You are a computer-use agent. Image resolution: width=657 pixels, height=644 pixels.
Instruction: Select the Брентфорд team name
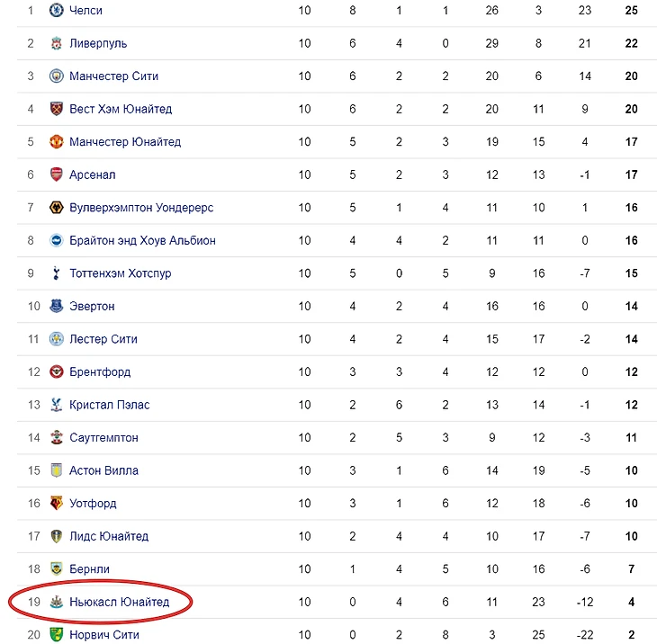100,372
